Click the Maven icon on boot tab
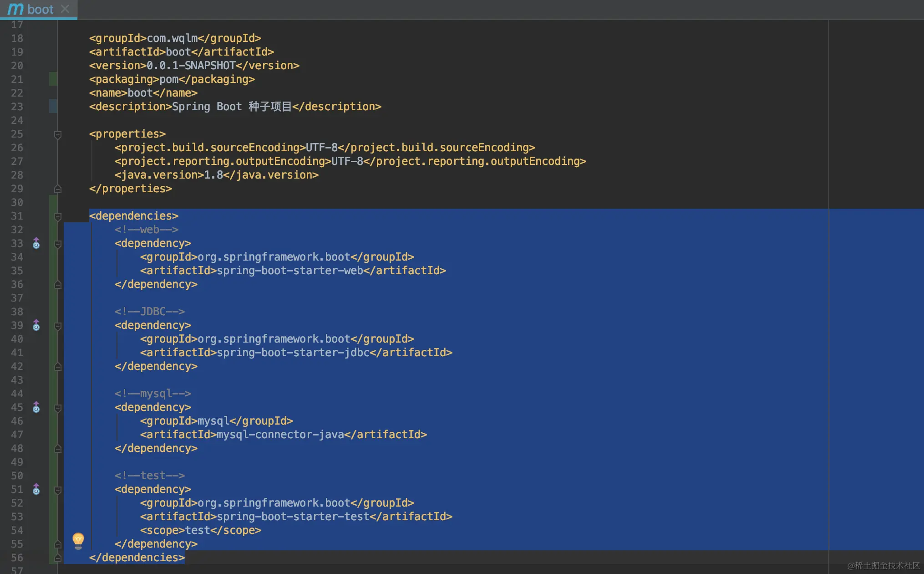This screenshot has height=574, width=924. point(15,9)
